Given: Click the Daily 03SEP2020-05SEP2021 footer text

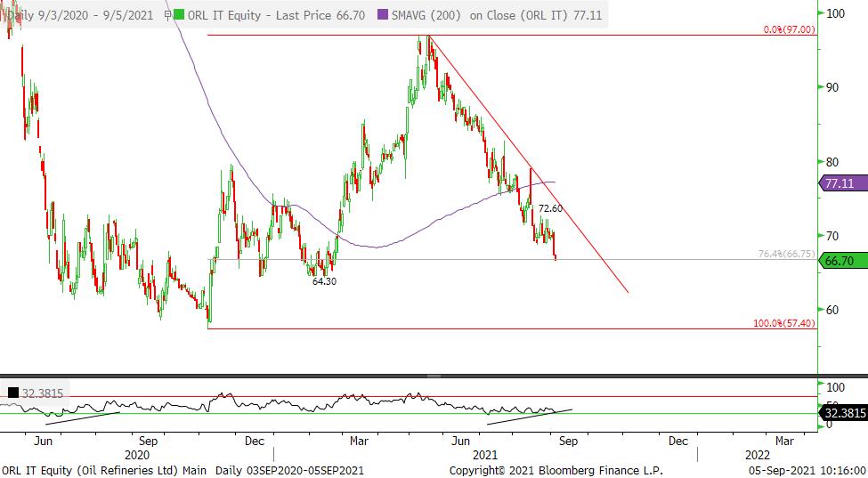Looking at the screenshot, I should [289, 471].
